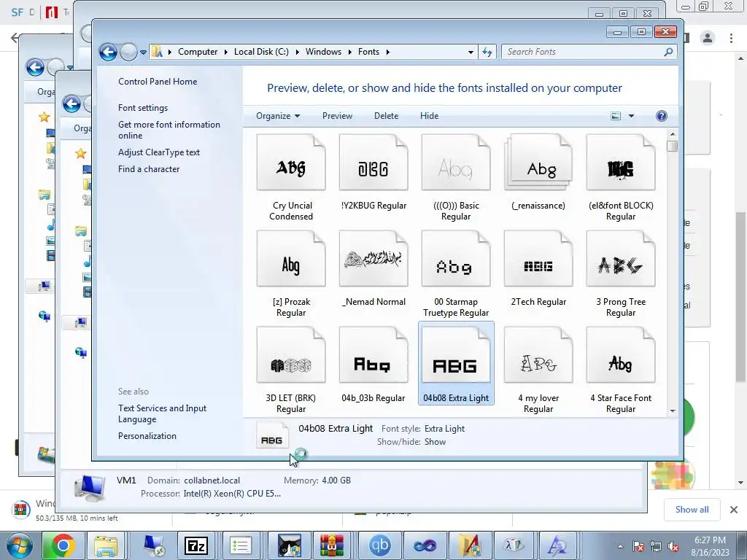Select the [z] Prozak Regular font icon
Image resolution: width=747 pixels, height=560 pixels.
(290, 259)
